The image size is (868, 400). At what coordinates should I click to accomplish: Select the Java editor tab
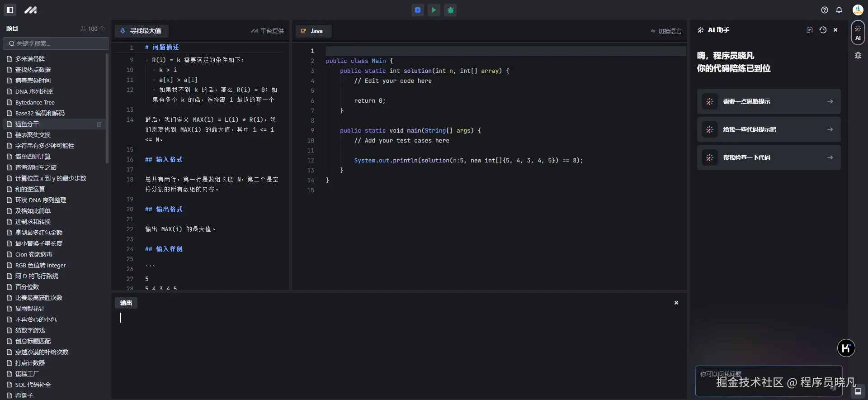[x=313, y=31]
